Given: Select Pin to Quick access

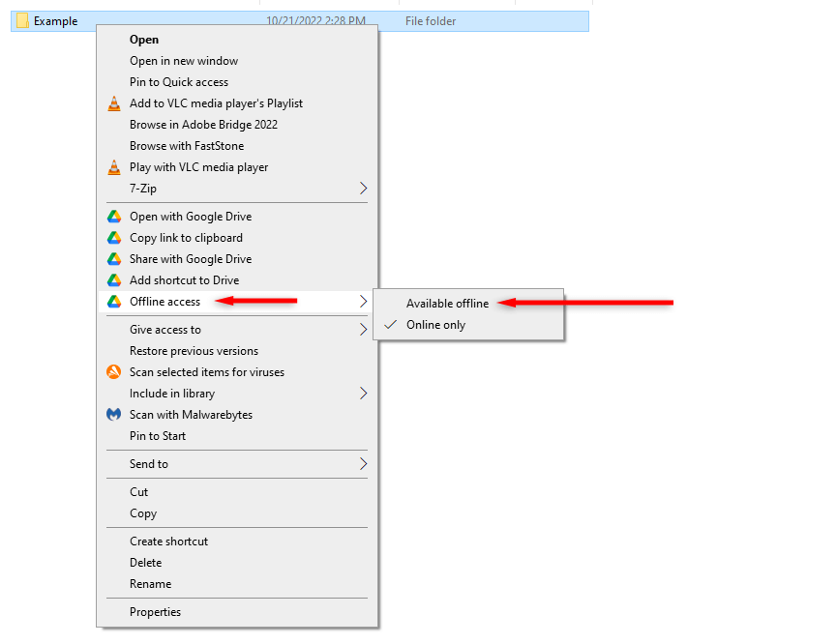Looking at the screenshot, I should [179, 82].
